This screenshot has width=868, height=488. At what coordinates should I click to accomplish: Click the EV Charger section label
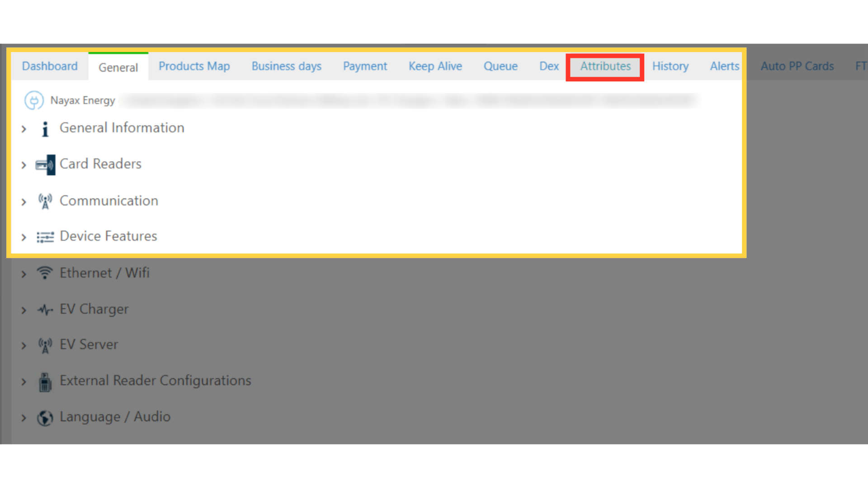tap(94, 310)
